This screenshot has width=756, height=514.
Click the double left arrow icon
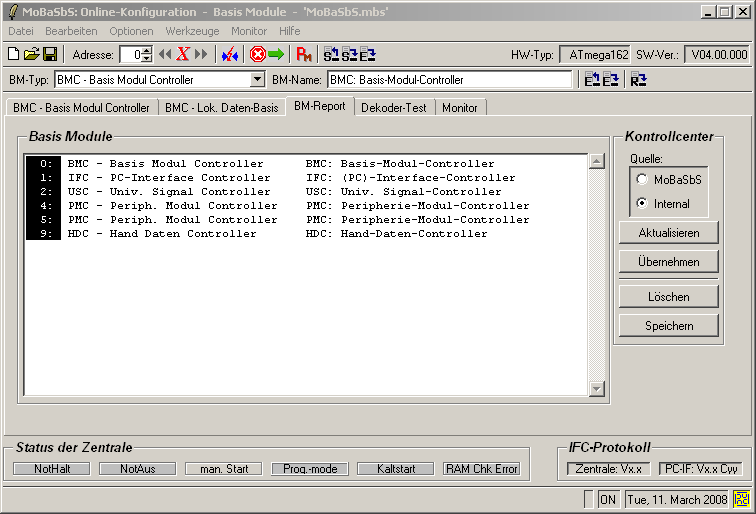click(166, 55)
